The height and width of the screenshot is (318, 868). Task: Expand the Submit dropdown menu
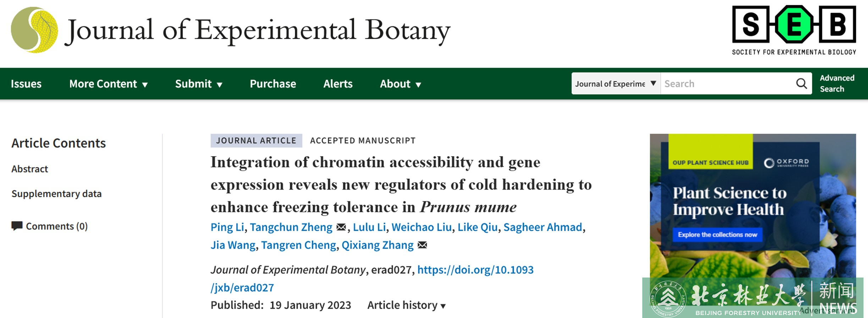point(199,84)
